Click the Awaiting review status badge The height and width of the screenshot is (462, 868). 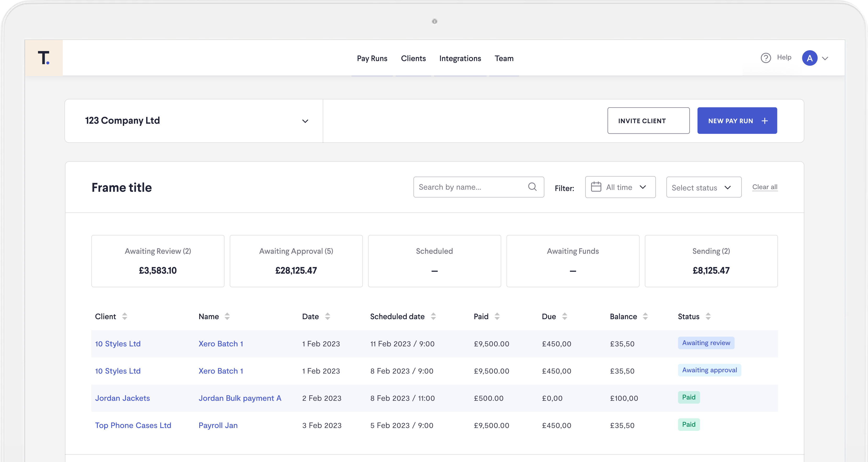pos(706,343)
